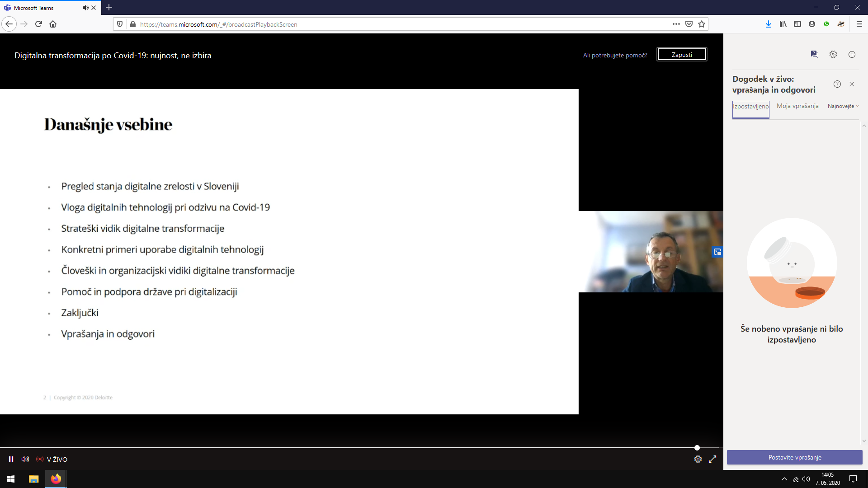This screenshot has width=868, height=488.
Task: Open the Q&A chat panel icon
Action: pyautogui.click(x=815, y=54)
